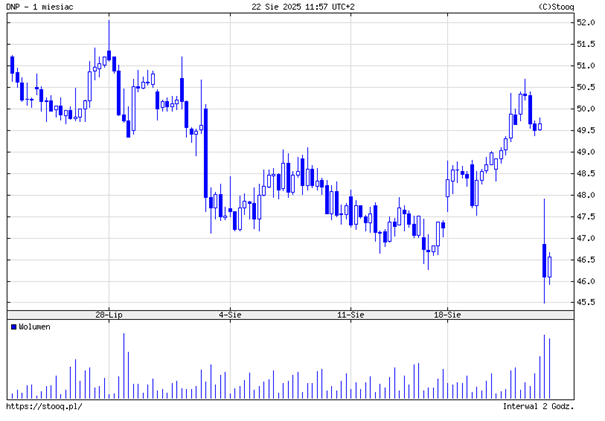Click the blue Wolumen legend square
Image resolution: width=605 pixels, height=421 pixels.
point(13,327)
